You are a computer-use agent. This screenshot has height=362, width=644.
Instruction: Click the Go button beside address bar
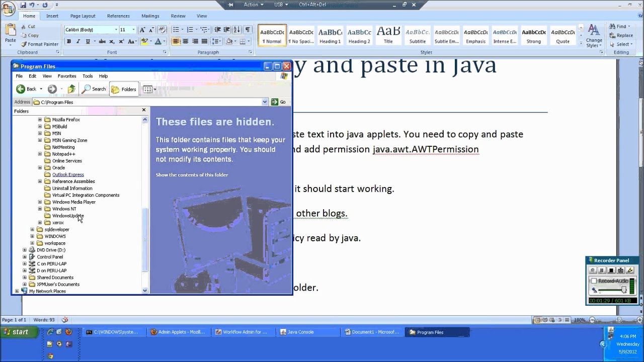279,102
